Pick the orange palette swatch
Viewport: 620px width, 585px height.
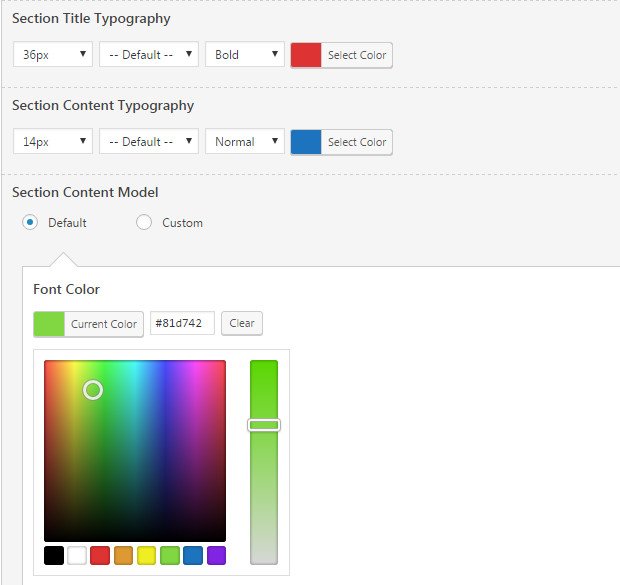[x=123, y=555]
